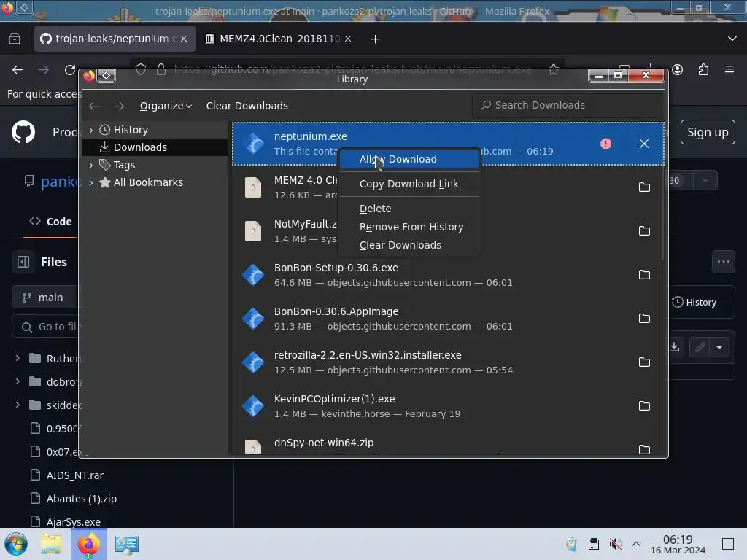Open a new Firefox tab

375,39
